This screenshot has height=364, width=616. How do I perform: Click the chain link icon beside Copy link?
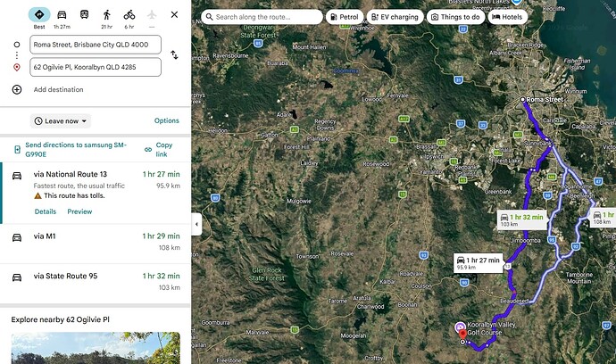pyautogui.click(x=148, y=150)
